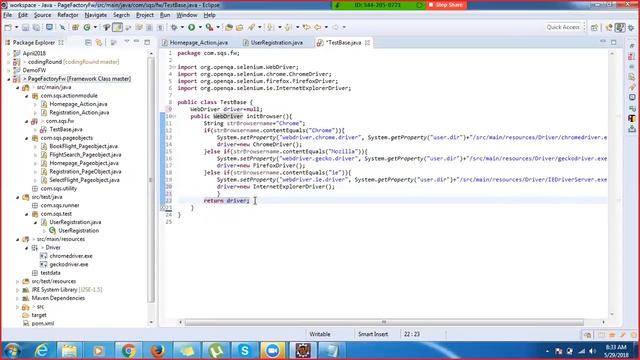Click the editor horizontal scrollbar

(x=384, y=322)
